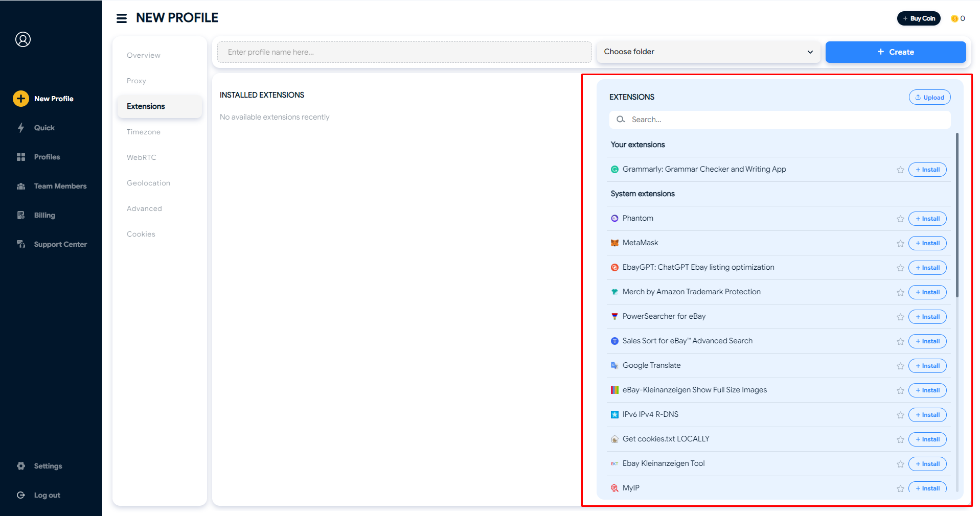Toggle the star for MetaMask extension
This screenshot has width=980, height=516.
click(x=900, y=244)
